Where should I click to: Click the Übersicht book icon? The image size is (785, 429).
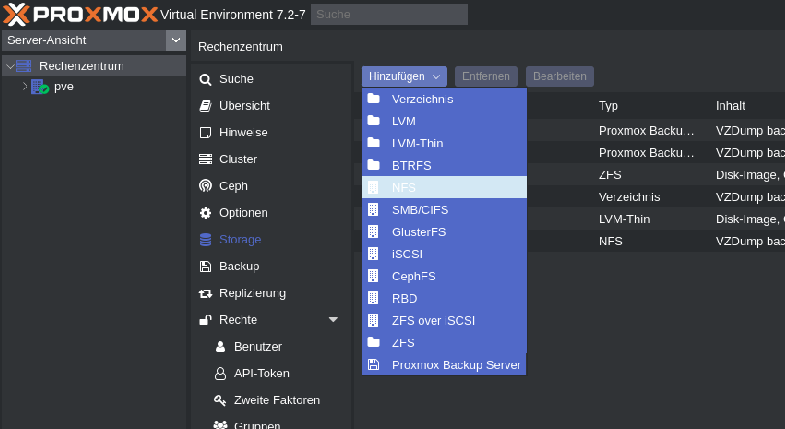click(205, 106)
